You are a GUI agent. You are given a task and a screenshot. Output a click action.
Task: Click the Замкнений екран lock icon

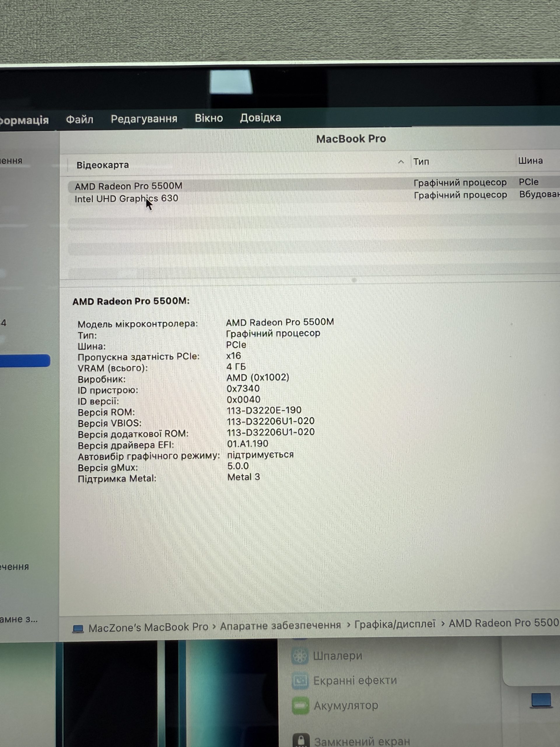coord(301,740)
